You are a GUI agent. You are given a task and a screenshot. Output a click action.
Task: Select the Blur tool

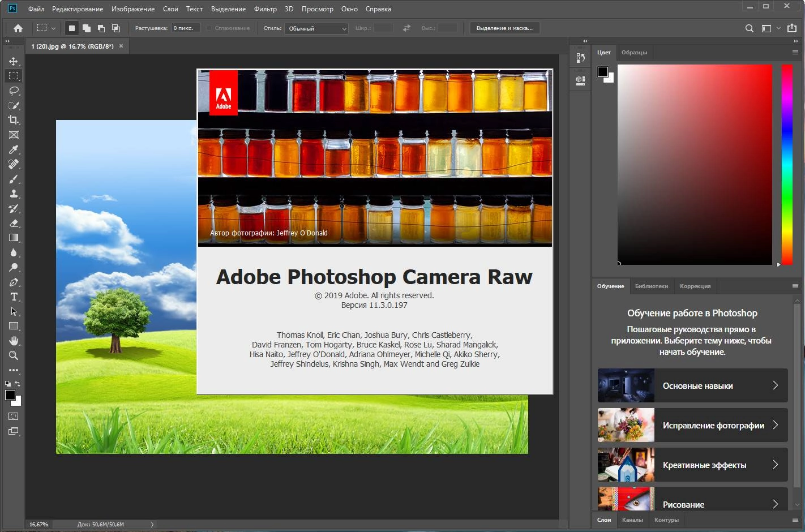tap(14, 252)
